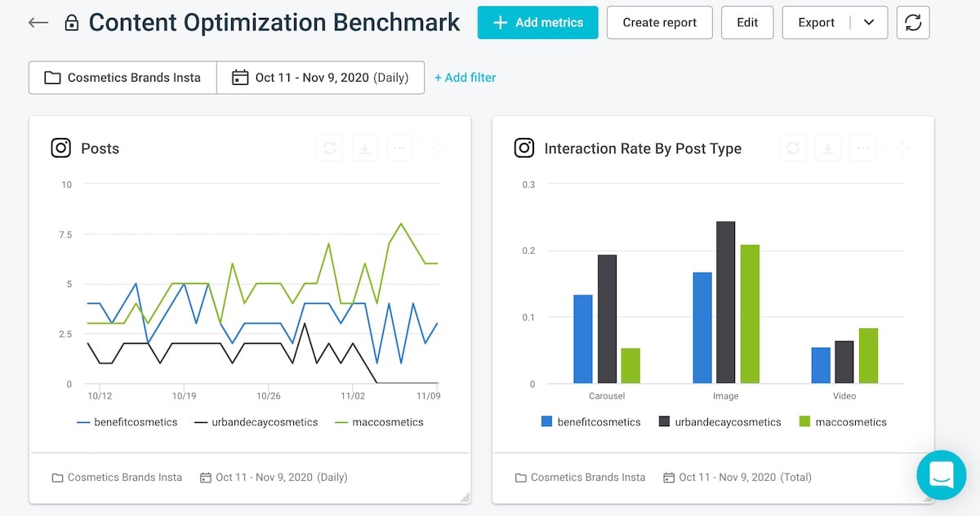Image resolution: width=980 pixels, height=516 pixels.
Task: Click the Posts widget corner grip
Action: pos(465,497)
